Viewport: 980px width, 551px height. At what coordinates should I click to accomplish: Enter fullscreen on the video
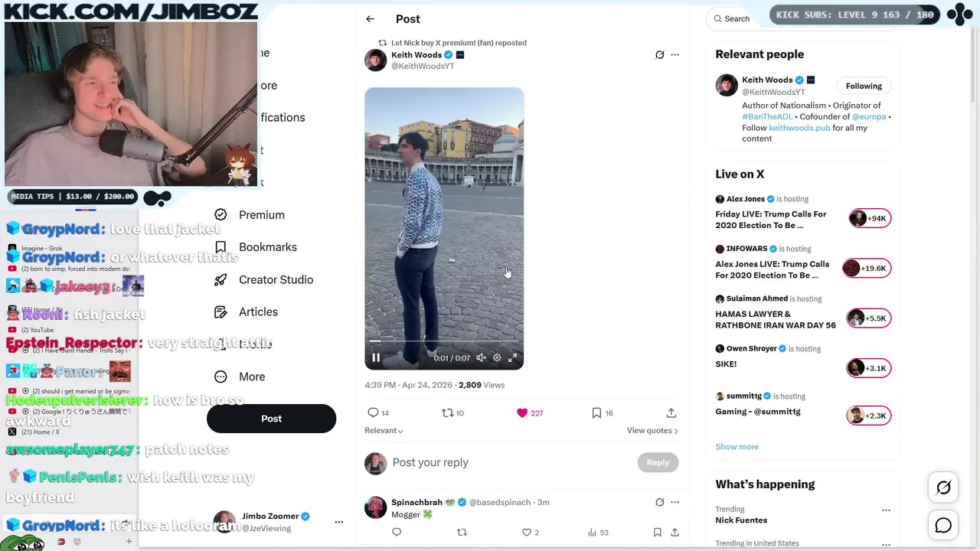(513, 357)
